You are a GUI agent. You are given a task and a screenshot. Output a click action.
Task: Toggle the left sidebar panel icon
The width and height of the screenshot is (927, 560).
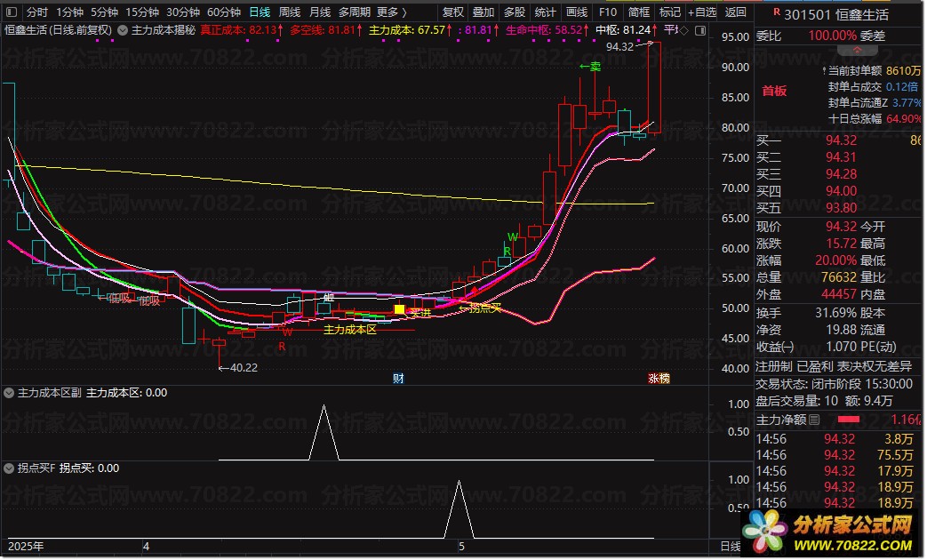pyautogui.click(x=12, y=12)
